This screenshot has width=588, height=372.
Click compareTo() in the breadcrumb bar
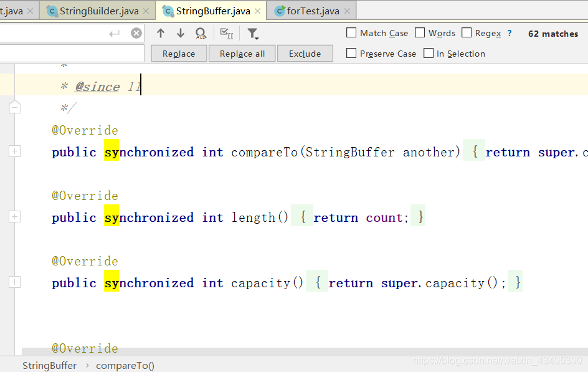point(125,366)
